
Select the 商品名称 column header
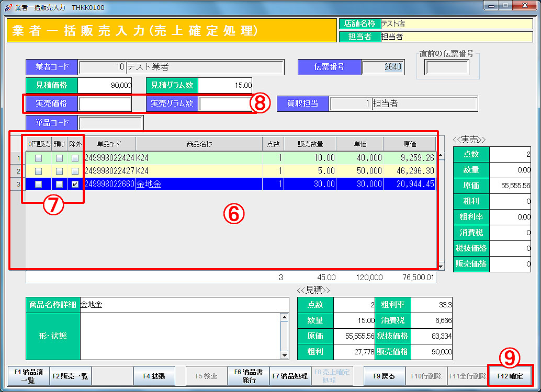(199, 144)
